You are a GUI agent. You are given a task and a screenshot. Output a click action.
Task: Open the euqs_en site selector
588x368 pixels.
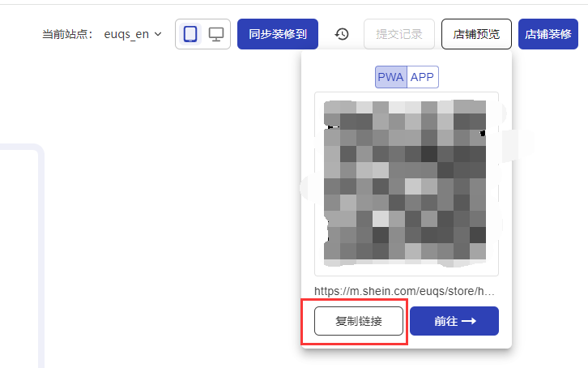[133, 34]
